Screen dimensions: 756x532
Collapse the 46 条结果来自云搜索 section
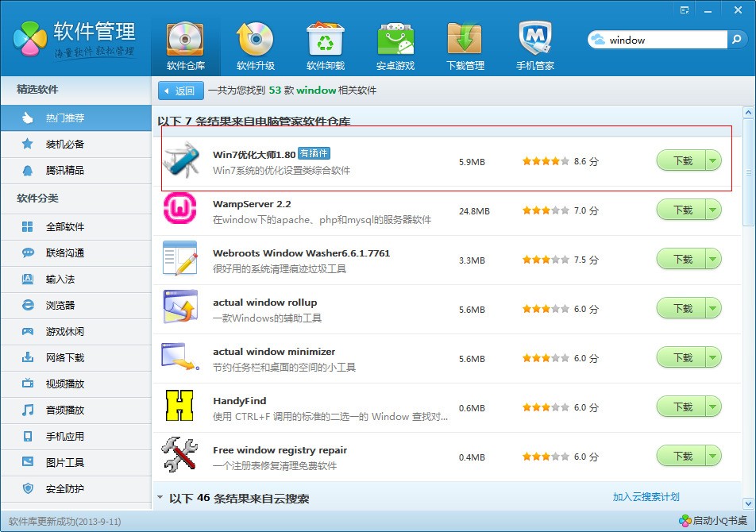(160, 497)
